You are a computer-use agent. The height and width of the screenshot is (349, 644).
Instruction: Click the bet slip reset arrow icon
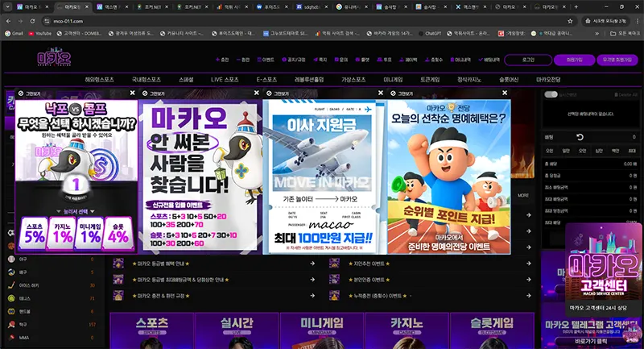(x=580, y=137)
